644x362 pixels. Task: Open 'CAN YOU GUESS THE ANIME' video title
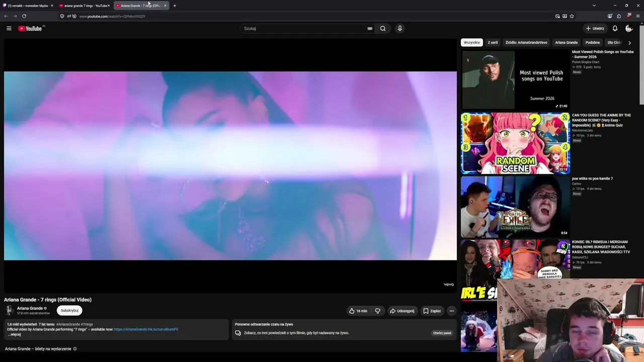601,120
